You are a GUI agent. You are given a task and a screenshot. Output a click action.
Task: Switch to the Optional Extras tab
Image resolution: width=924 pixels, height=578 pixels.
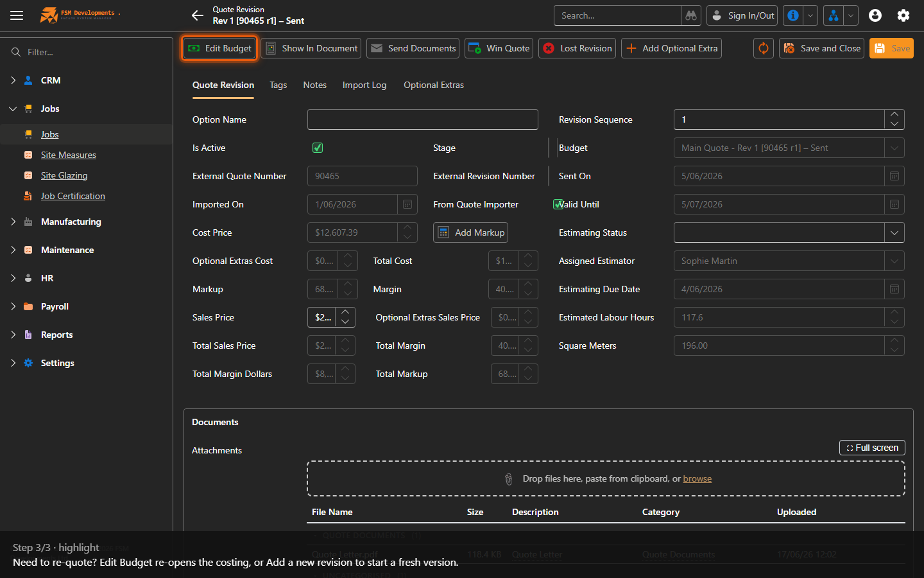(434, 85)
